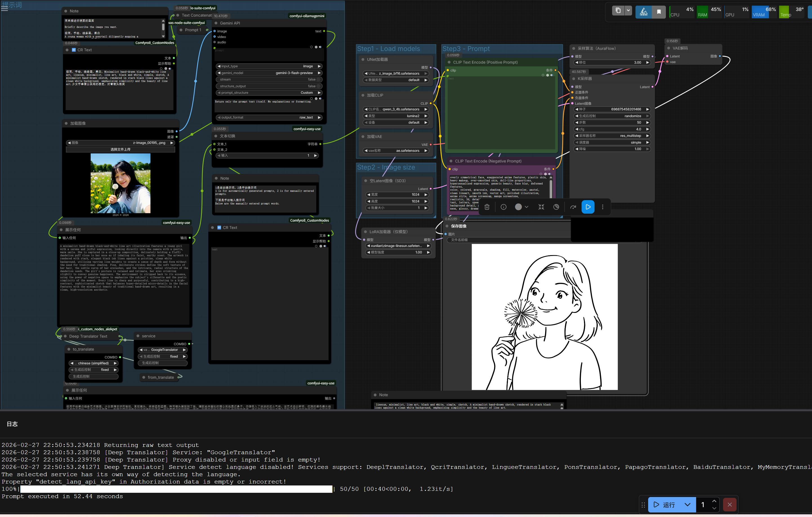
Task: Click the bookmark icon in top toolbar
Action: (x=659, y=12)
